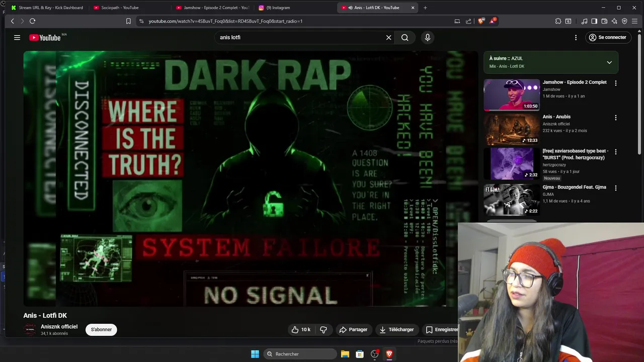Viewport: 644px width, 362px height.
Task: Open Anisznk officiel channel name link
Action: point(59,327)
